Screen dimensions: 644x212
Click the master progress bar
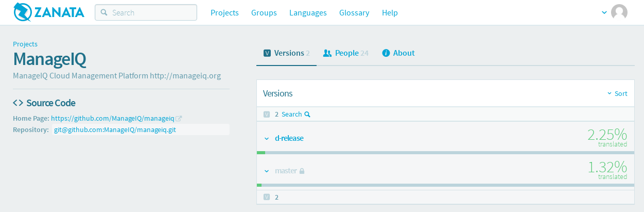pos(445,185)
